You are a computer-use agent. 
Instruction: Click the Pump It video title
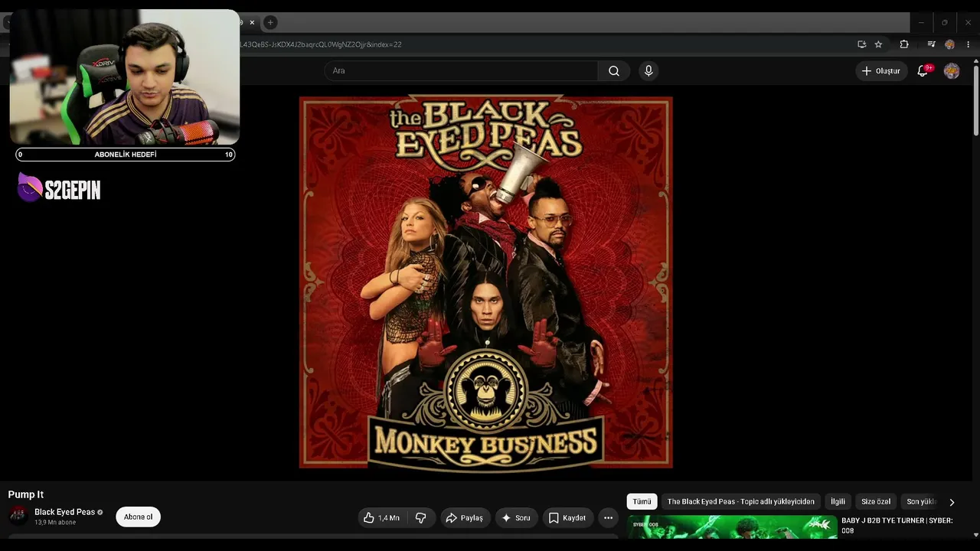26,494
